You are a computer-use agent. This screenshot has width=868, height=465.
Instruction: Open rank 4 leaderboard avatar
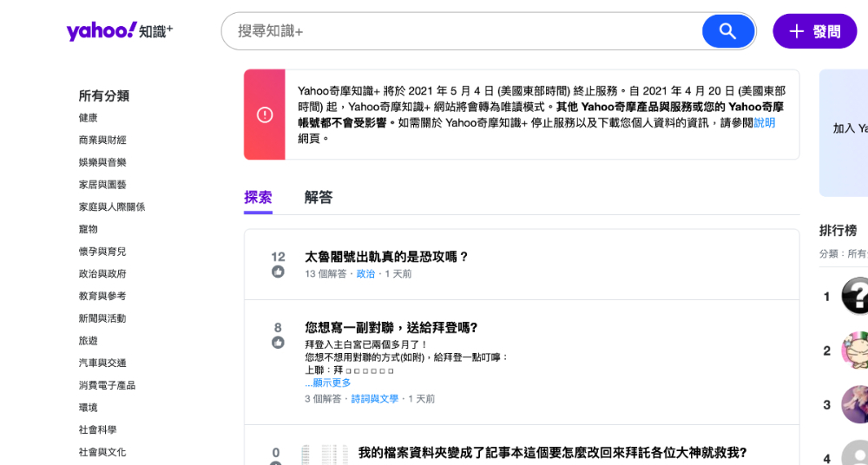pyautogui.click(x=855, y=454)
